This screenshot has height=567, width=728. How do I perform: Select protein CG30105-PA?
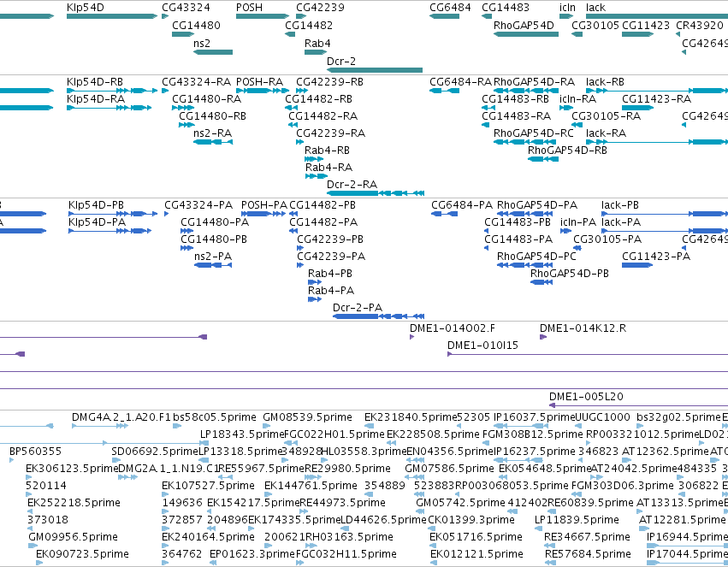[607, 239]
